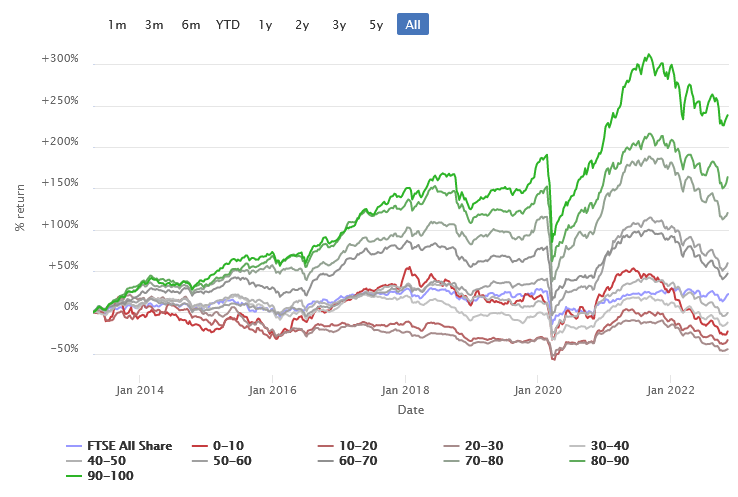
Task: Click the -50% y-axis label
Action: point(64,349)
